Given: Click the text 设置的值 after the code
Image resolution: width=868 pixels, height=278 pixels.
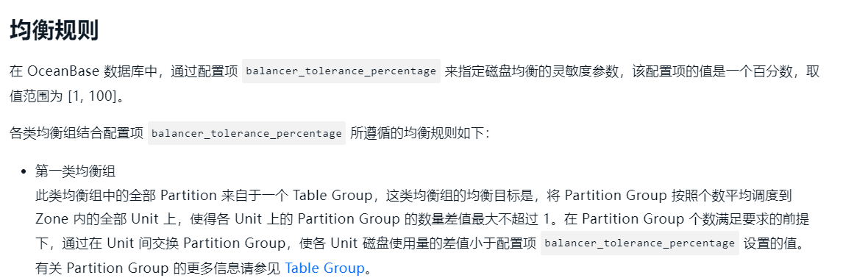Looking at the screenshot, I should [769, 243].
